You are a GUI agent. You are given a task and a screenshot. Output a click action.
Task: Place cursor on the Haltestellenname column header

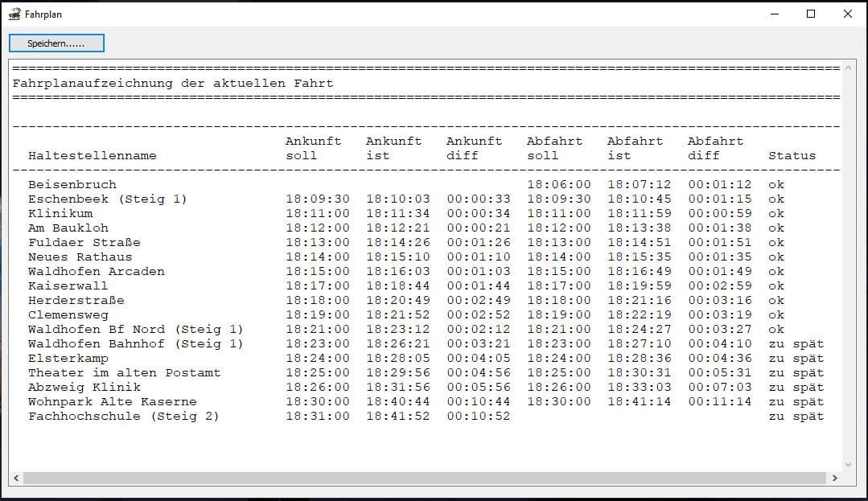pos(92,155)
